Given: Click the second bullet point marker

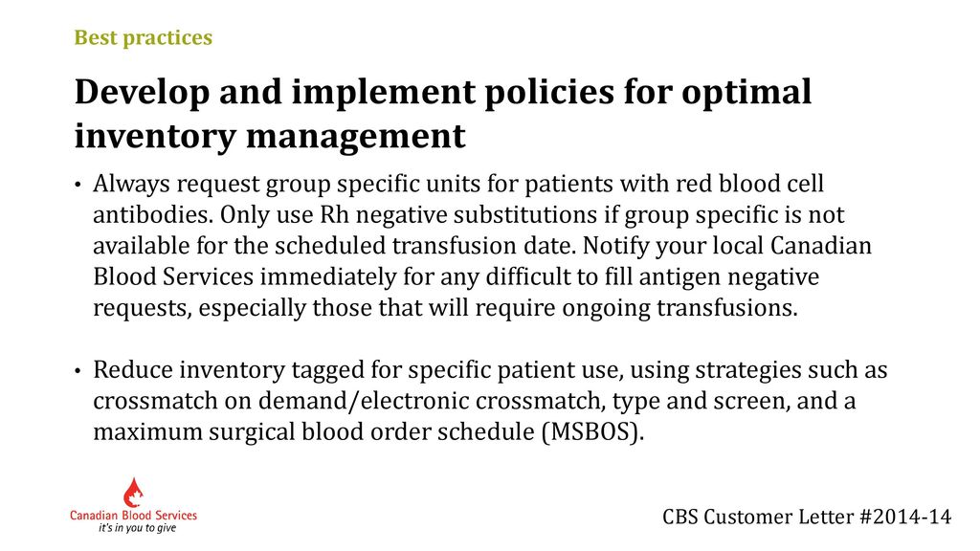Looking at the screenshot, I should [x=78, y=371].
